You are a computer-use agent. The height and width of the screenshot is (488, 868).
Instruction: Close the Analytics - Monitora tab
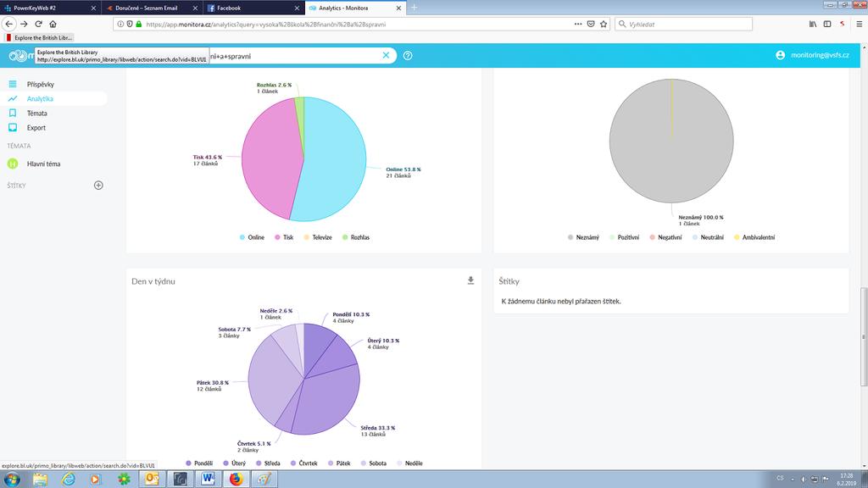[398, 8]
